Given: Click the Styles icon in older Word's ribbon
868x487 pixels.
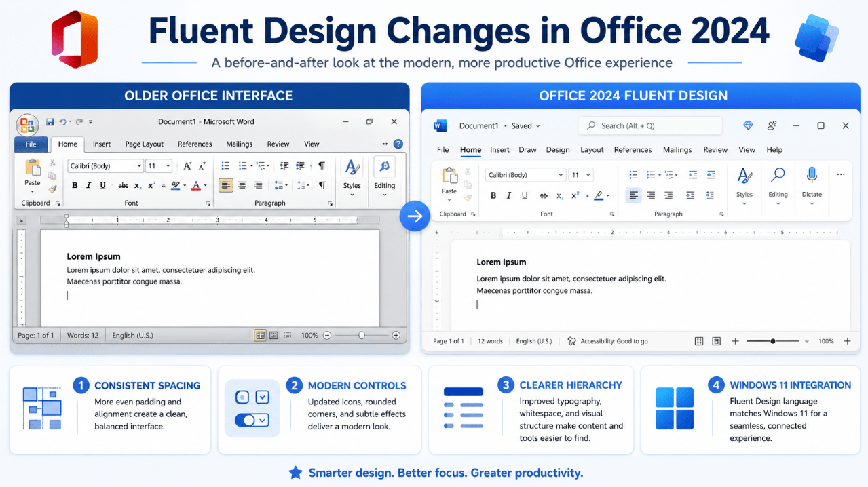Looking at the screenshot, I should pos(352,168).
